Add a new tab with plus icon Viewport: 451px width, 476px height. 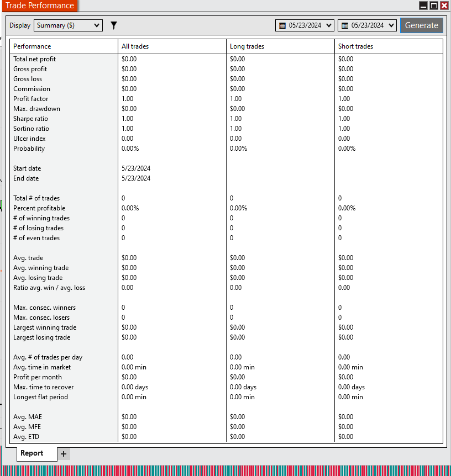64,454
